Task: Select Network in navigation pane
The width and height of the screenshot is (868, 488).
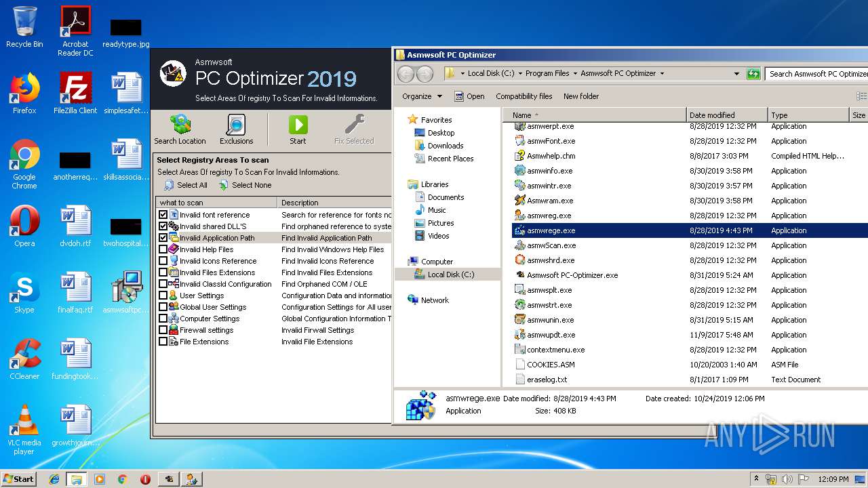Action: click(x=435, y=300)
